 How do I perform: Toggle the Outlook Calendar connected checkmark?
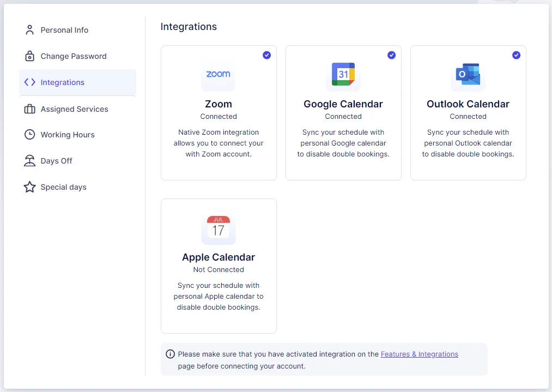click(x=516, y=55)
